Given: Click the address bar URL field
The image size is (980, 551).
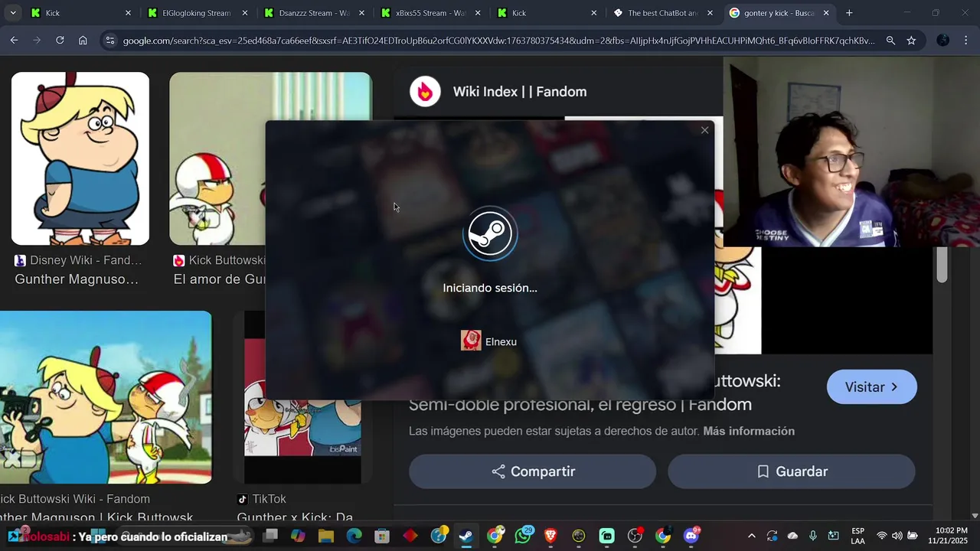Looking at the screenshot, I should [498, 41].
